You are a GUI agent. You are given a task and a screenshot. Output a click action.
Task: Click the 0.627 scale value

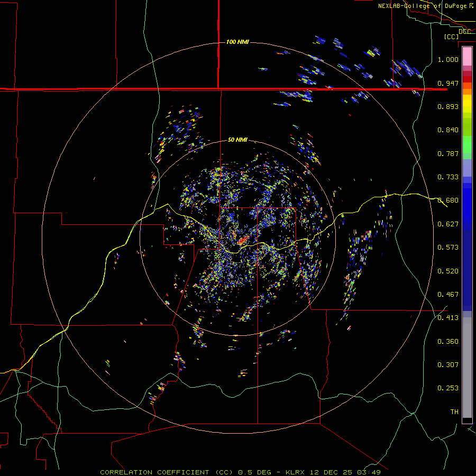(448, 224)
